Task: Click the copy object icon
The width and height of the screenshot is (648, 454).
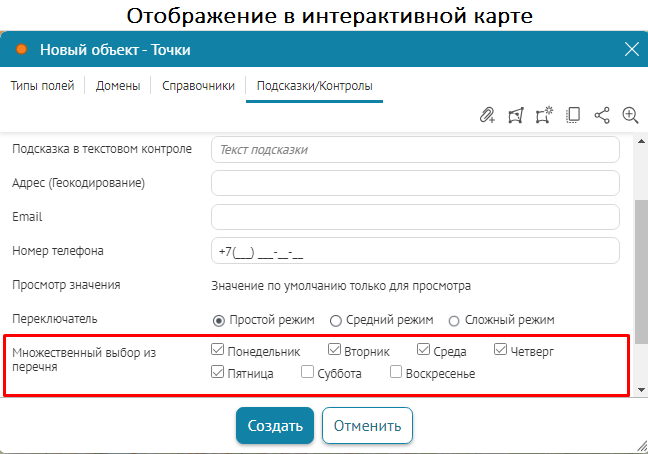Action: 573,115
